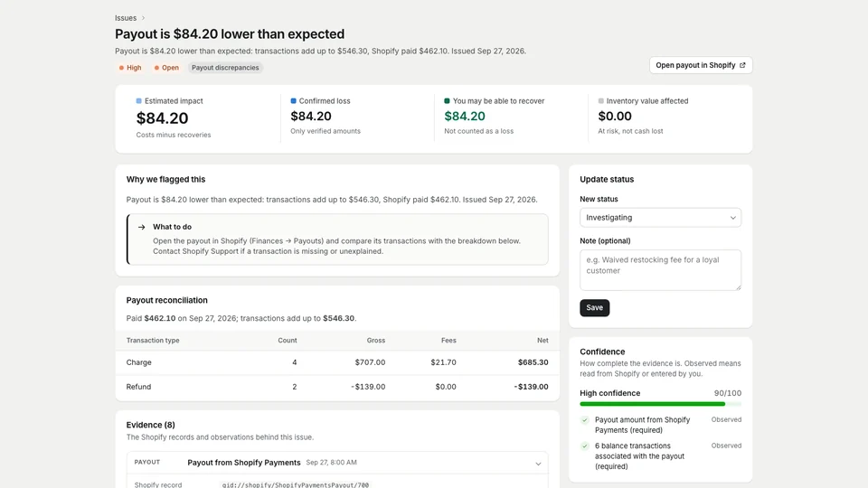Click the Transaction type column header
This screenshot has width=868, height=488.
click(x=153, y=341)
